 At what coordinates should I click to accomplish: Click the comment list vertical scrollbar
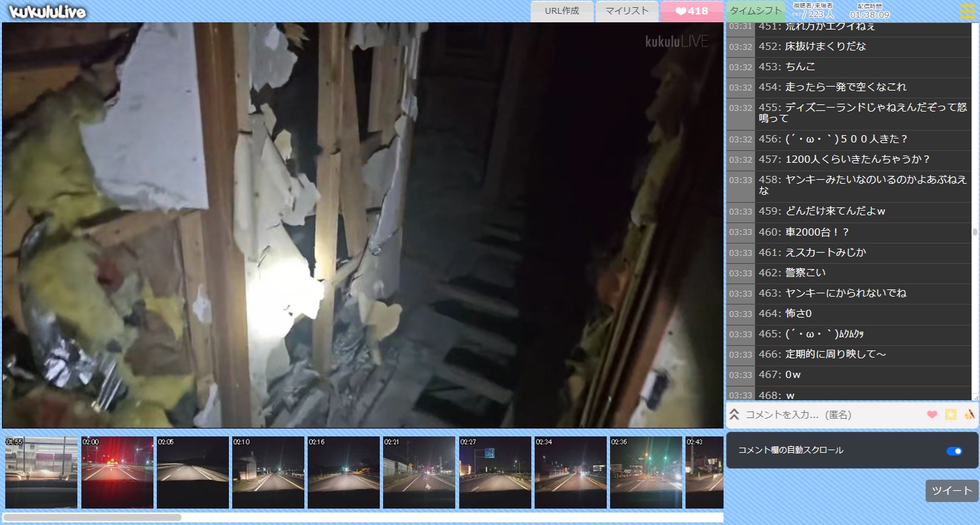[975, 232]
